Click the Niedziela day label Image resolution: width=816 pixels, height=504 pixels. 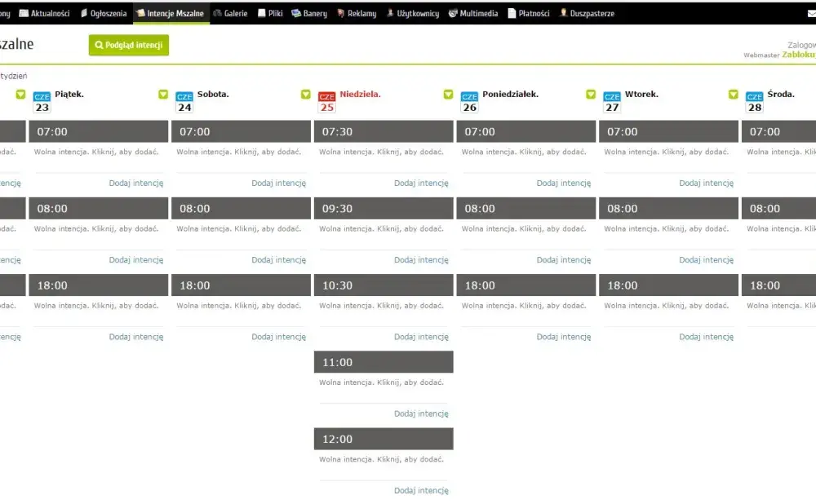[360, 94]
